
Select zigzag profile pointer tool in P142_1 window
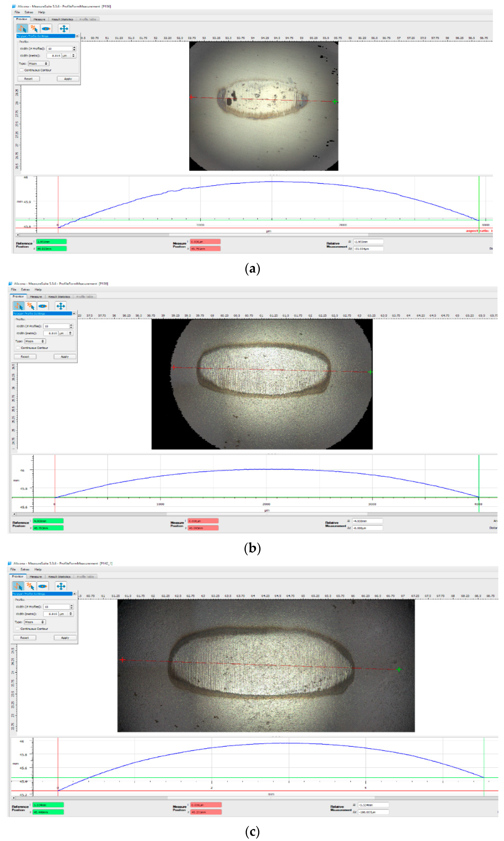pos(31,586)
